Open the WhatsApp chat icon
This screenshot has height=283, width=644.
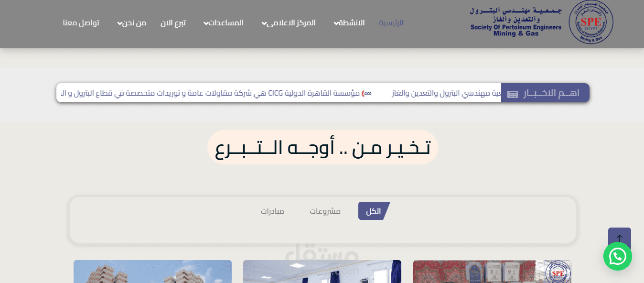point(618,257)
